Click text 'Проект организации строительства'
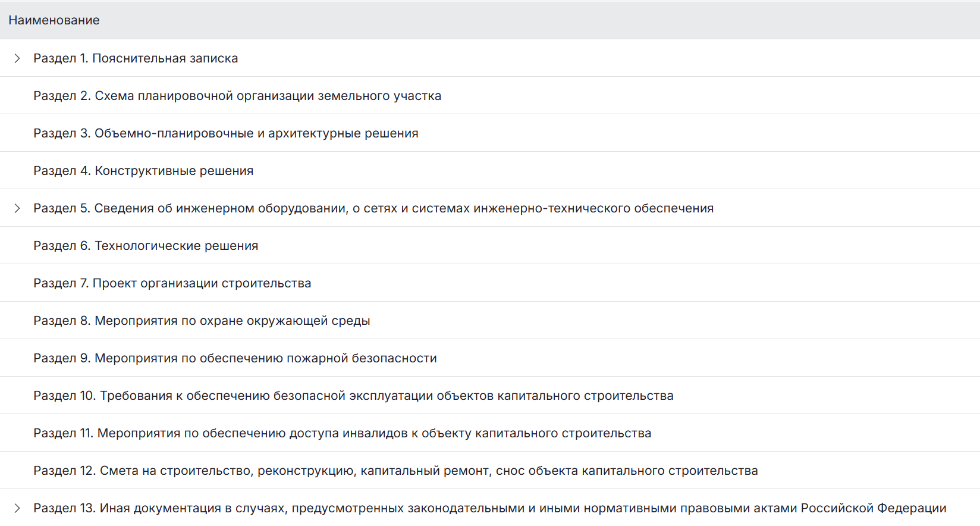Viewport: 980px width, 526px height. click(202, 283)
